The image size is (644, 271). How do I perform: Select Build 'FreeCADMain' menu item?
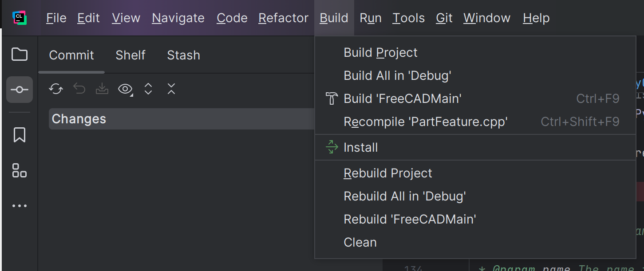403,98
